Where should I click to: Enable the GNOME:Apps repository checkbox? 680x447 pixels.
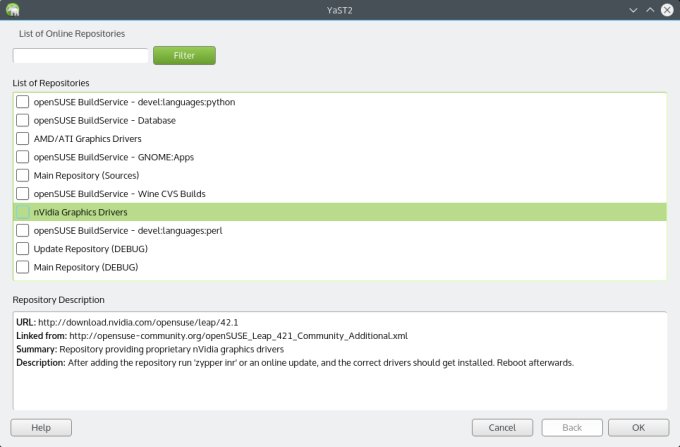coord(23,157)
